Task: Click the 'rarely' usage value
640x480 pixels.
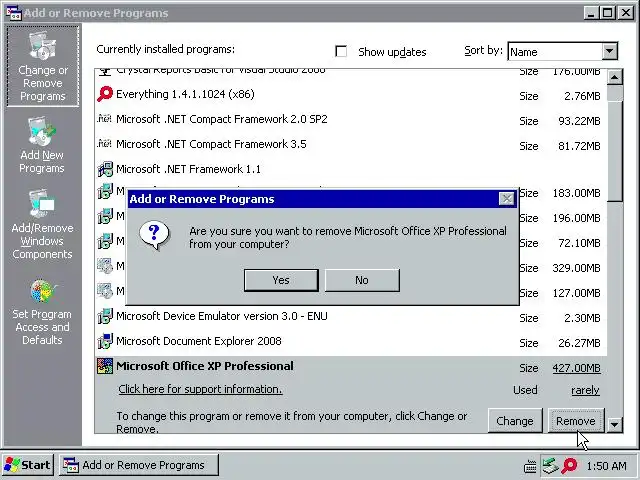Action: click(585, 390)
